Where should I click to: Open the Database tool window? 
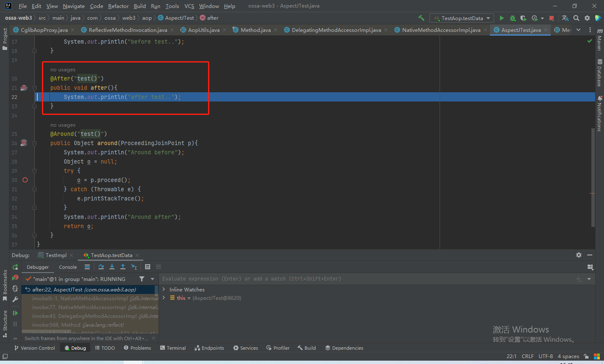[599, 73]
